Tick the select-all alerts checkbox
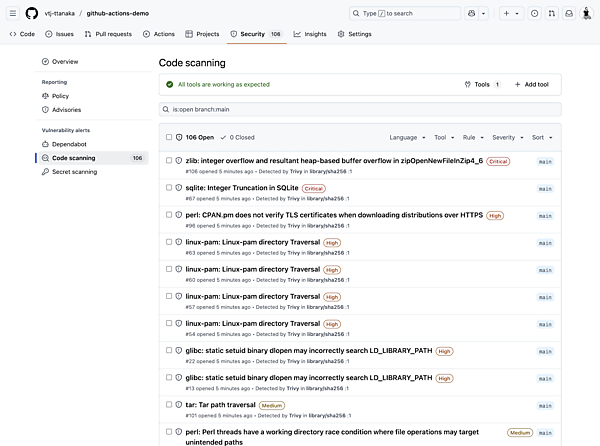Viewport: 600px width, 446px height. click(169, 137)
